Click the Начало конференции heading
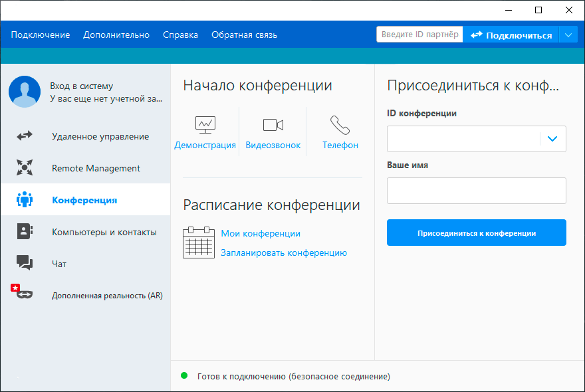The height and width of the screenshot is (392, 585). pyautogui.click(x=257, y=86)
